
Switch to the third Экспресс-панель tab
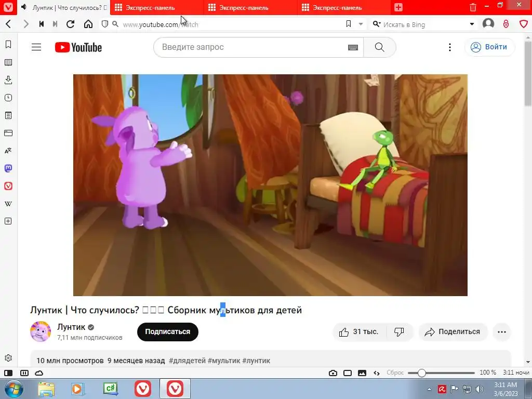(251, 7)
